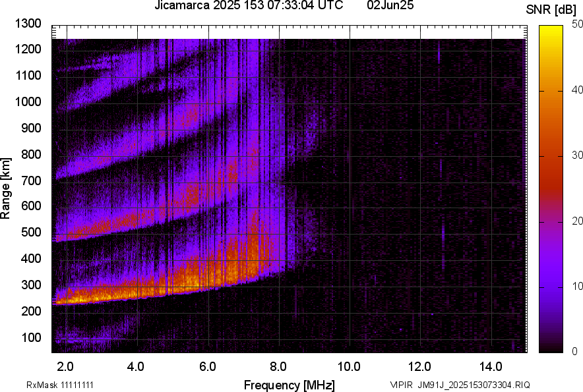Click the frequency tick label '8.0'

[x=278, y=367]
